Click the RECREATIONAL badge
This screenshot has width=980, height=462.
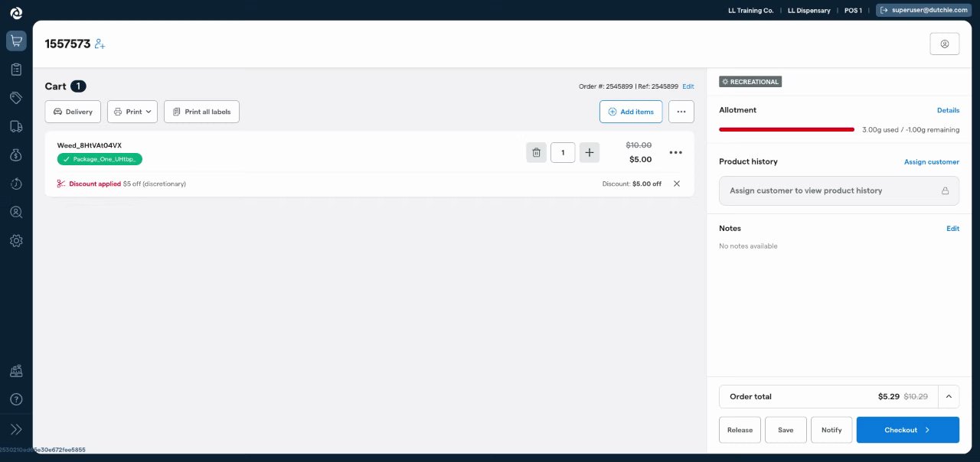[750, 82]
